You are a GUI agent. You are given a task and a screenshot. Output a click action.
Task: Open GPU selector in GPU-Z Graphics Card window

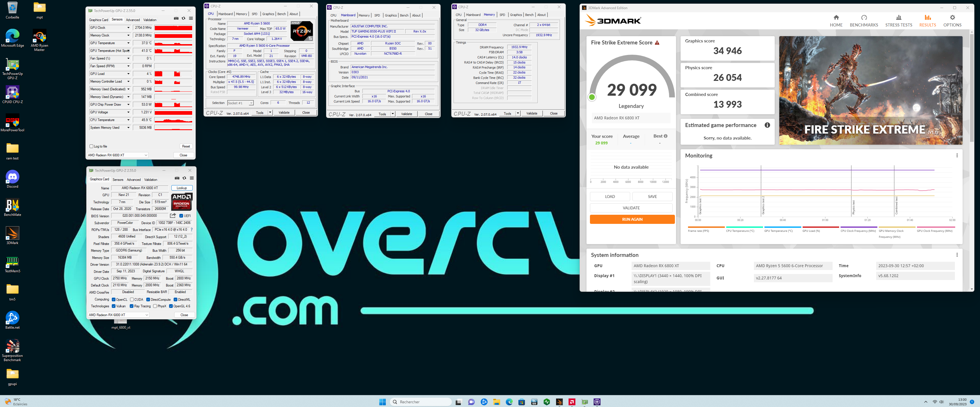(x=118, y=315)
